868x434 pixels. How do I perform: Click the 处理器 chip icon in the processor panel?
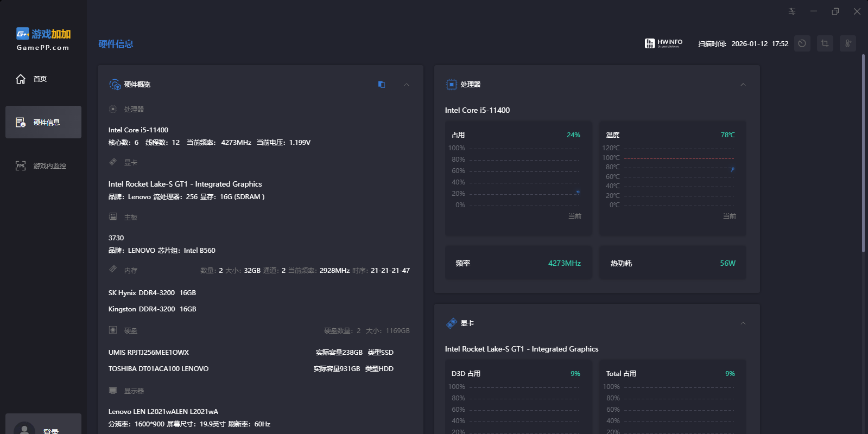(x=451, y=85)
